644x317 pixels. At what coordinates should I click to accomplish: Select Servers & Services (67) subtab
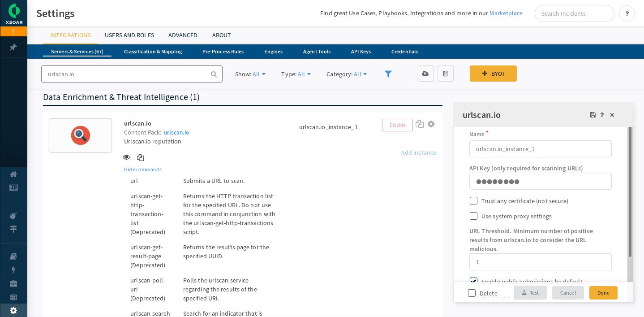click(x=77, y=52)
